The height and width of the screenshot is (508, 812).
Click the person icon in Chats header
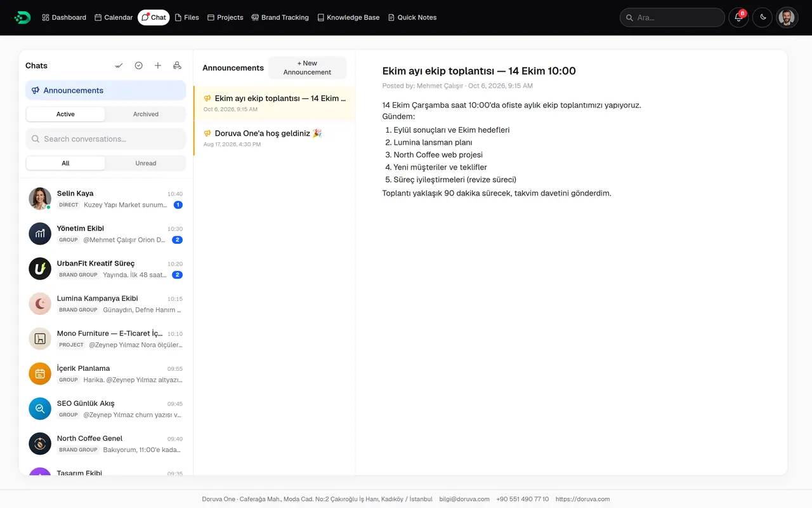177,65
